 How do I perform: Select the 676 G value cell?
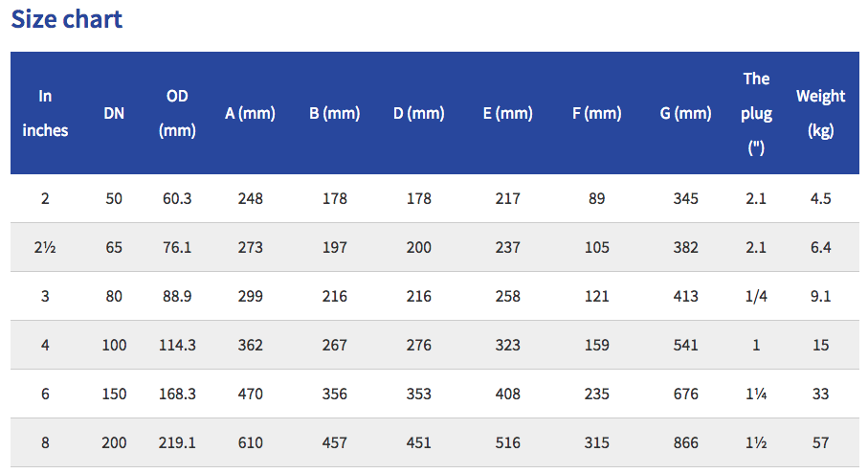[685, 394]
